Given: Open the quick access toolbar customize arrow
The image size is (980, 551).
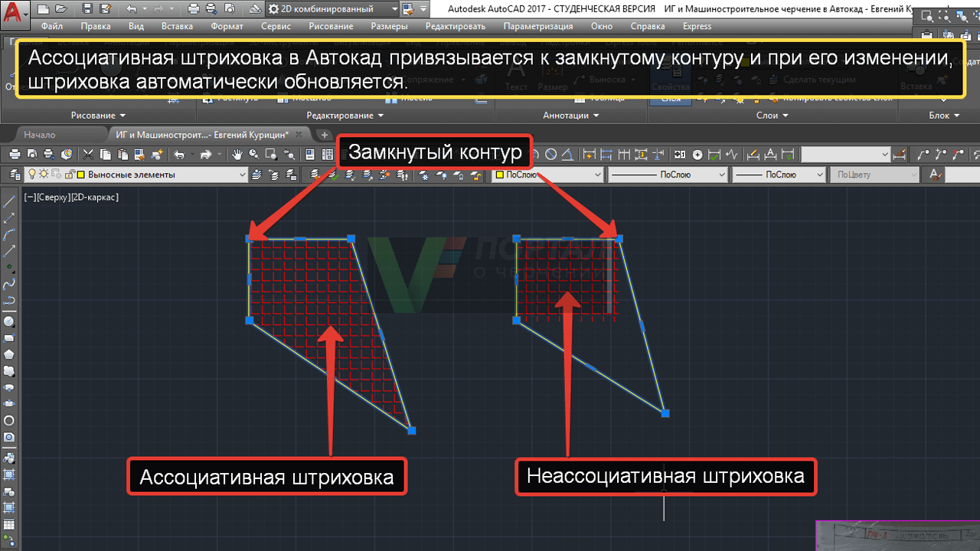Looking at the screenshot, I should tap(423, 9).
